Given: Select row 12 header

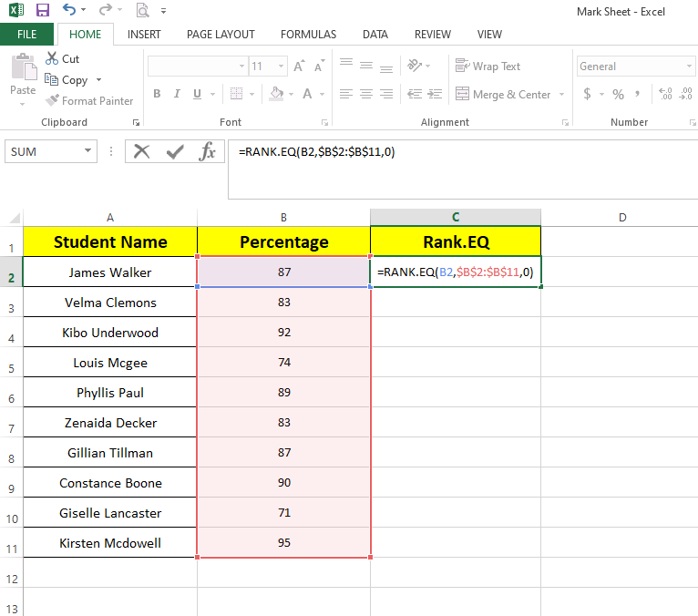Looking at the screenshot, I should coord(12,578).
